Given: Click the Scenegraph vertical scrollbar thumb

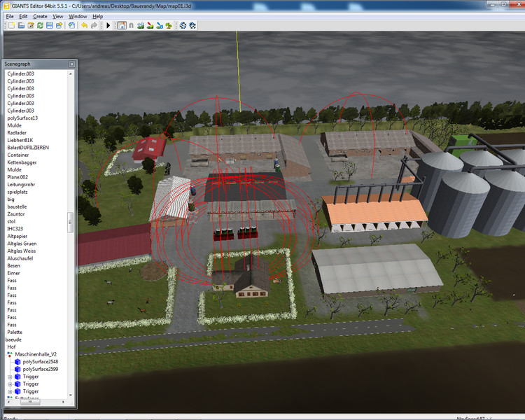Looking at the screenshot, I should [70, 222].
